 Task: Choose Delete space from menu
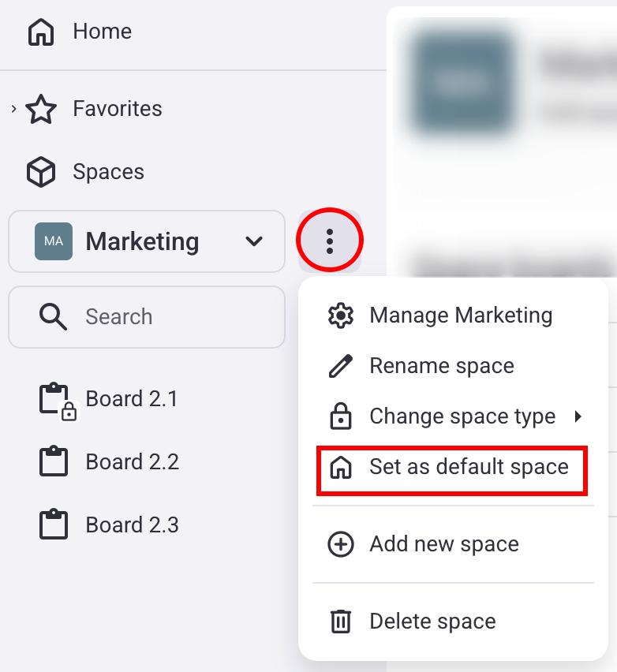[432, 622]
